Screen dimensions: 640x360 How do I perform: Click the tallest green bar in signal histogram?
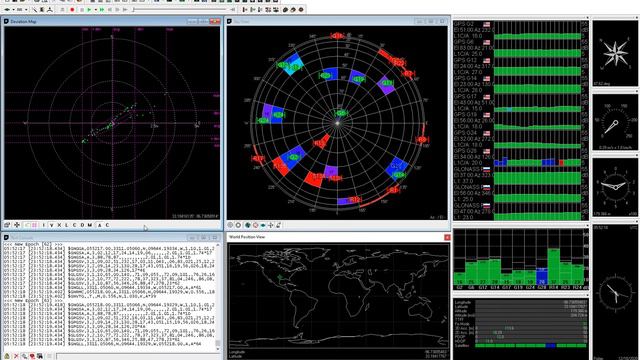pyautogui.click(x=553, y=266)
